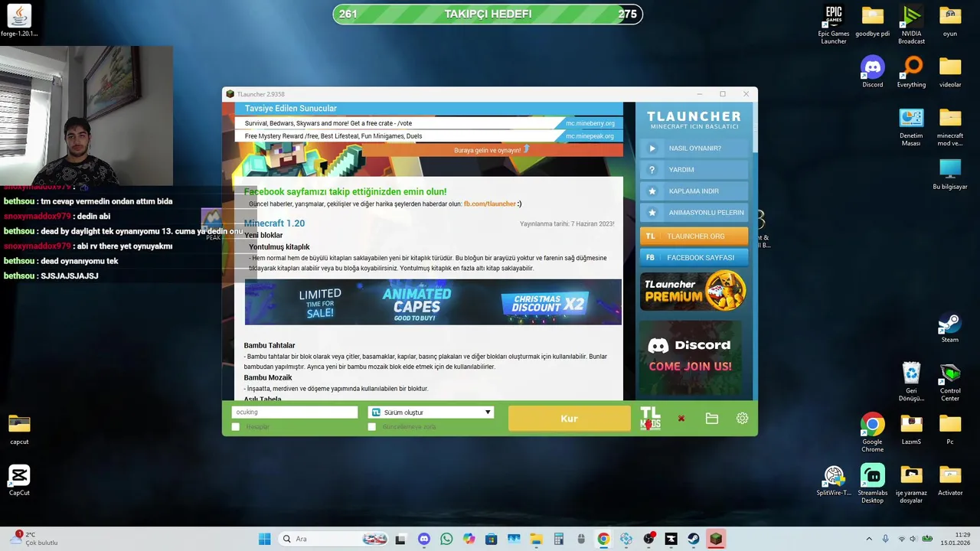The width and height of the screenshot is (980, 551).
Task: Select KAPLAMA INDIR sidebar item
Action: (x=694, y=191)
